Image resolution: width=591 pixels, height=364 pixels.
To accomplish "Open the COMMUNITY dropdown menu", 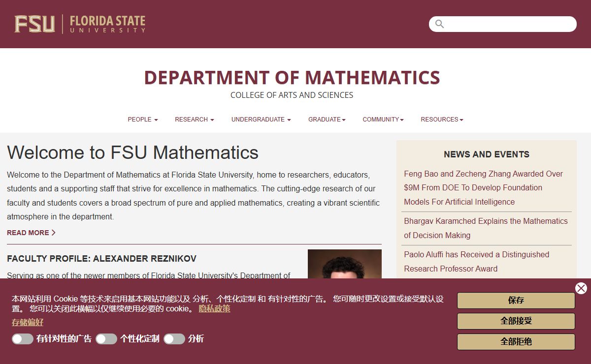I will (x=383, y=120).
